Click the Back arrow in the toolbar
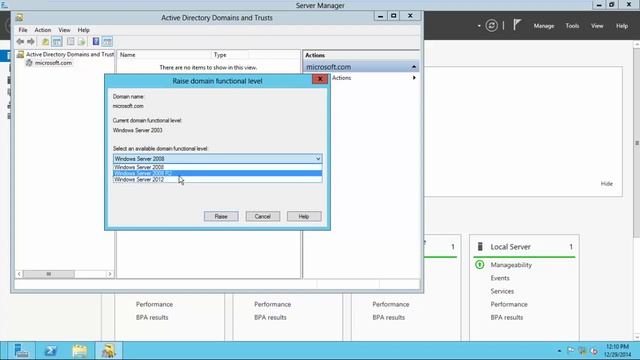 (20, 42)
